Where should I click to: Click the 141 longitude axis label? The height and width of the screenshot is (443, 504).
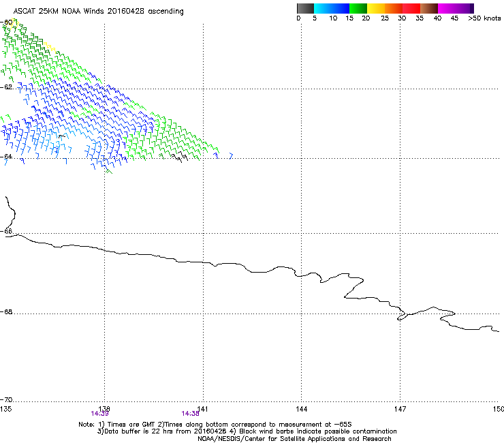click(202, 409)
